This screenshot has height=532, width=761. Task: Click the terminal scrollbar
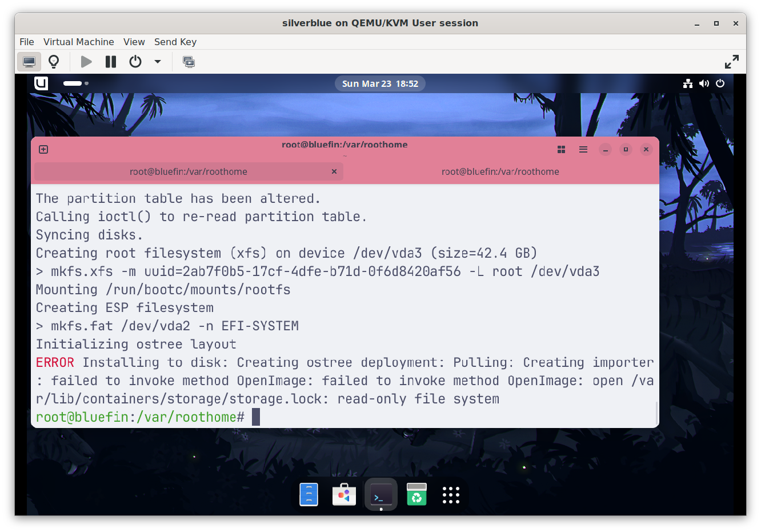point(656,413)
